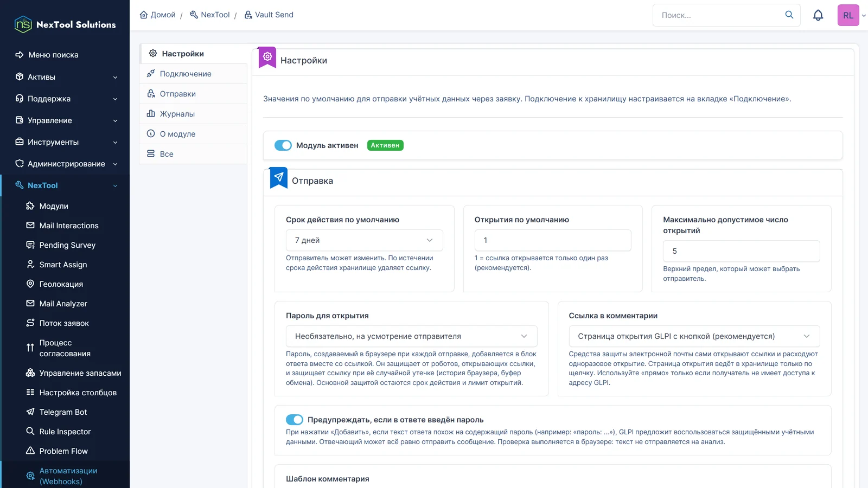Open the RL user avatar menu
This screenshot has width=868, height=488.
coord(848,15)
